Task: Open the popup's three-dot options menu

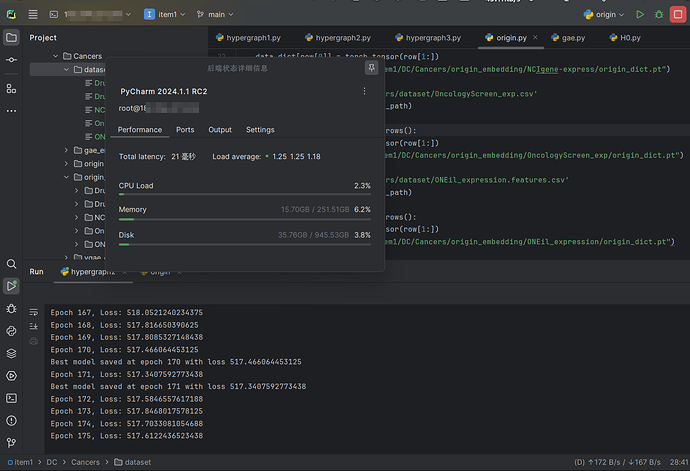Action: tap(364, 91)
